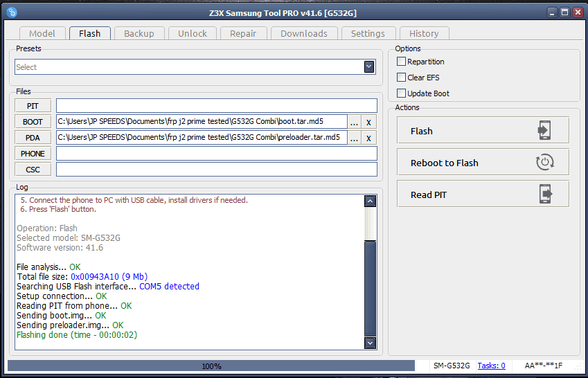Clear the BOOT file path with x
588x378 pixels.
368,122
